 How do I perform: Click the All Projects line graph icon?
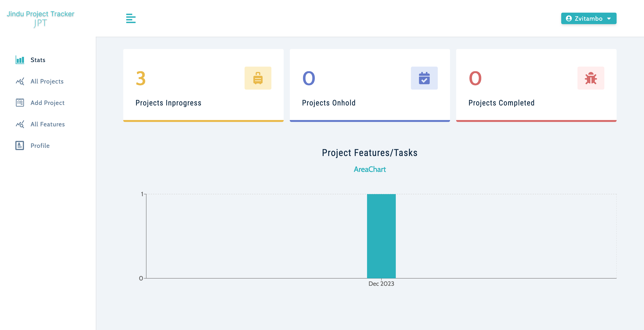click(x=20, y=81)
